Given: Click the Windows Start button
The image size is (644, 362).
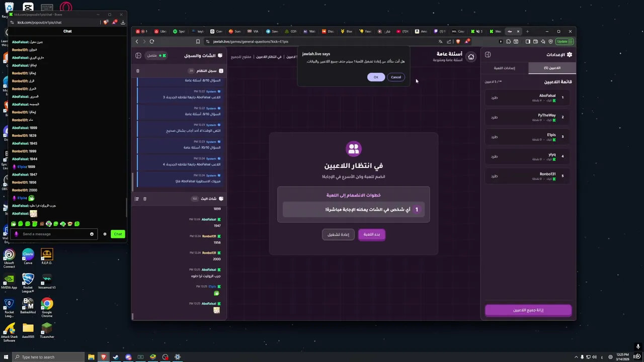Looking at the screenshot, I should click(5, 357).
